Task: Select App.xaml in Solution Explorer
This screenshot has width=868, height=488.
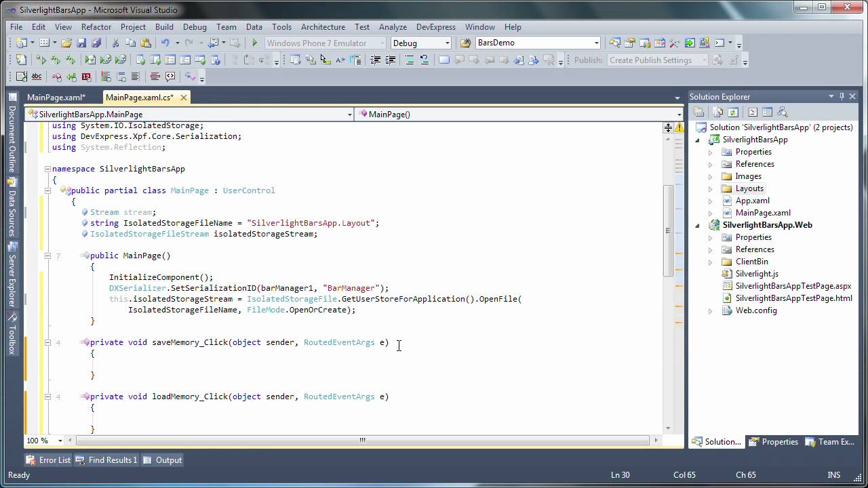Action: pos(752,201)
